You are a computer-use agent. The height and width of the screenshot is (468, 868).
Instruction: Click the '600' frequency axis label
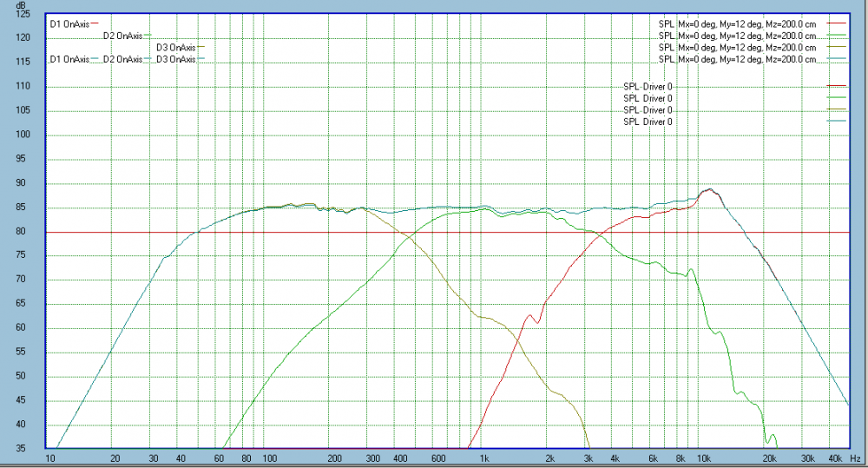pos(438,458)
